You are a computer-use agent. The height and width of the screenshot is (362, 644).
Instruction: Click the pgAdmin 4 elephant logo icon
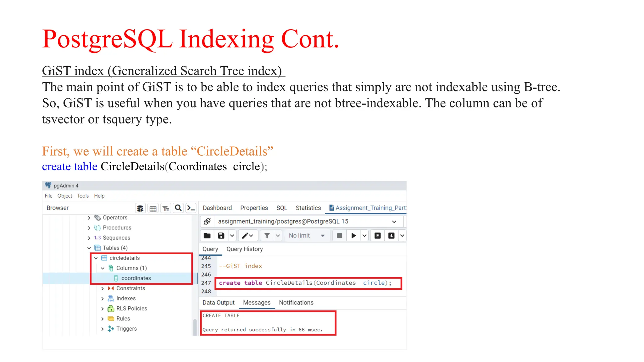pyautogui.click(x=48, y=185)
